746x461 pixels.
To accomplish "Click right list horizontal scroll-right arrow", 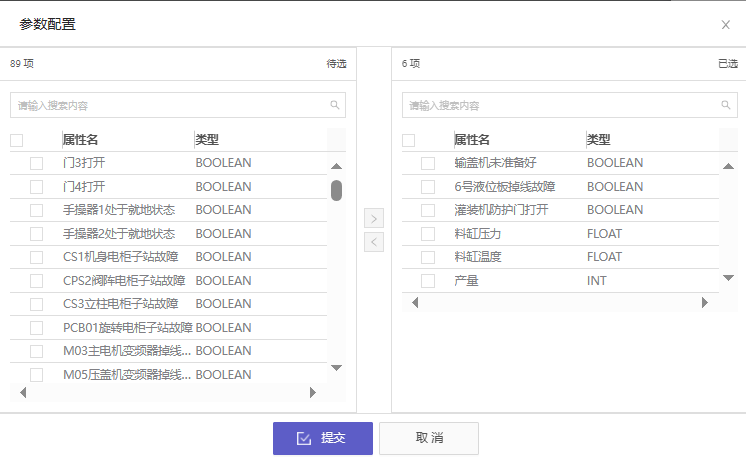I will [x=705, y=303].
